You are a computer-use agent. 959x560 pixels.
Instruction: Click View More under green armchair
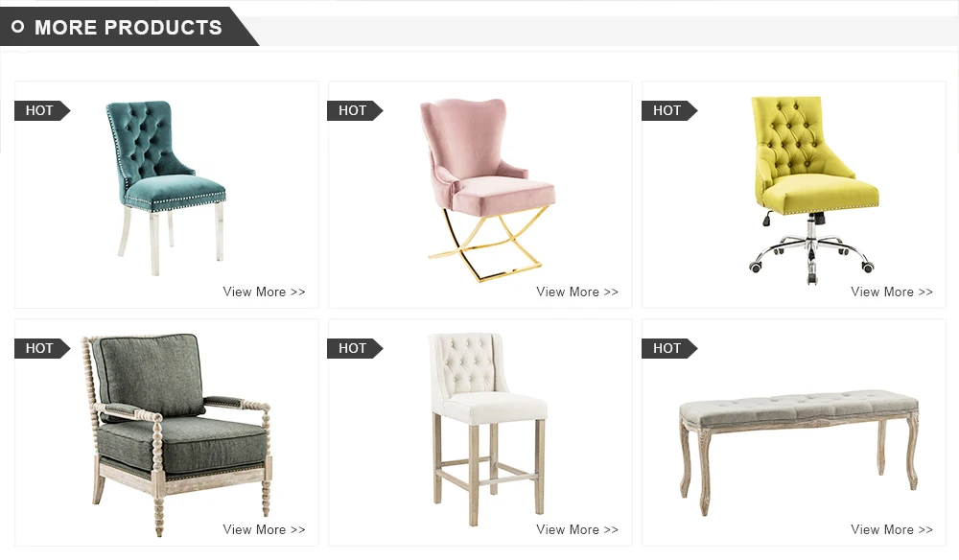coord(264,529)
